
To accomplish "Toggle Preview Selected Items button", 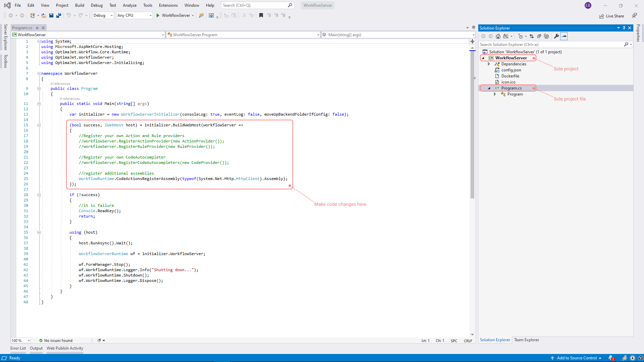I will tap(564, 36).
